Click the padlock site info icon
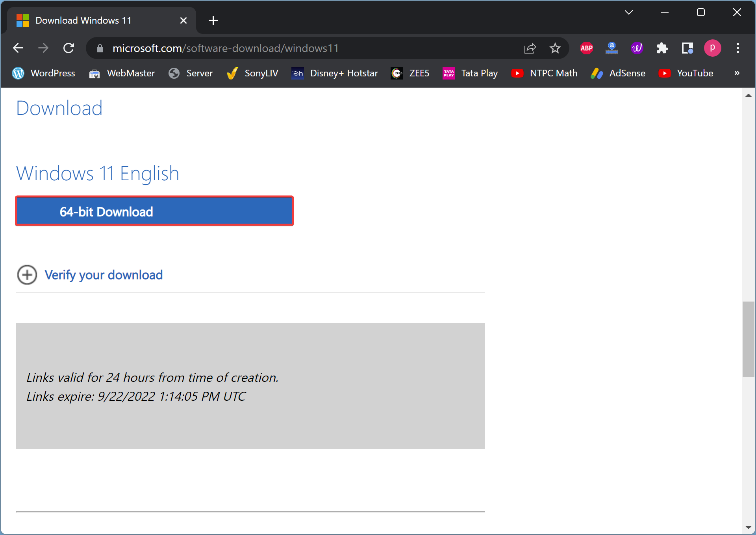The width and height of the screenshot is (756, 535). pos(100,48)
